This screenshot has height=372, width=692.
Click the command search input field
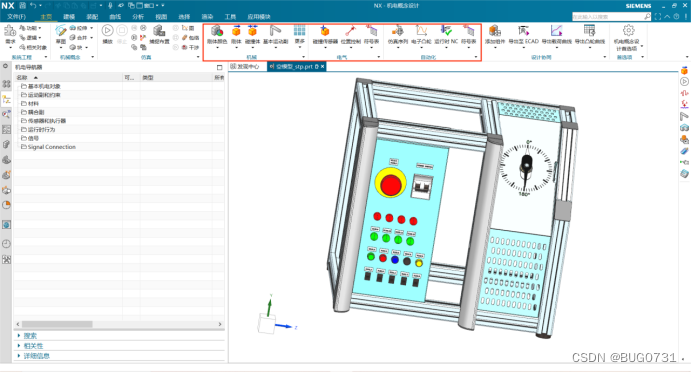click(x=608, y=17)
